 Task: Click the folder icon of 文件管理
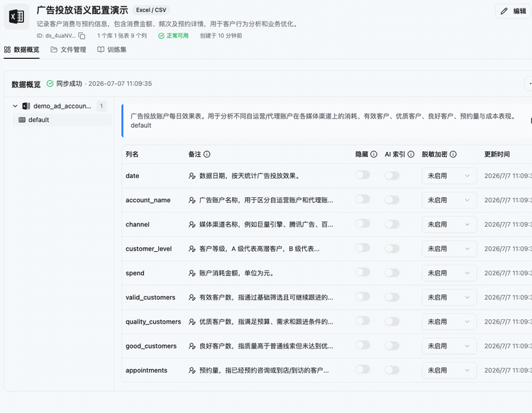54,50
